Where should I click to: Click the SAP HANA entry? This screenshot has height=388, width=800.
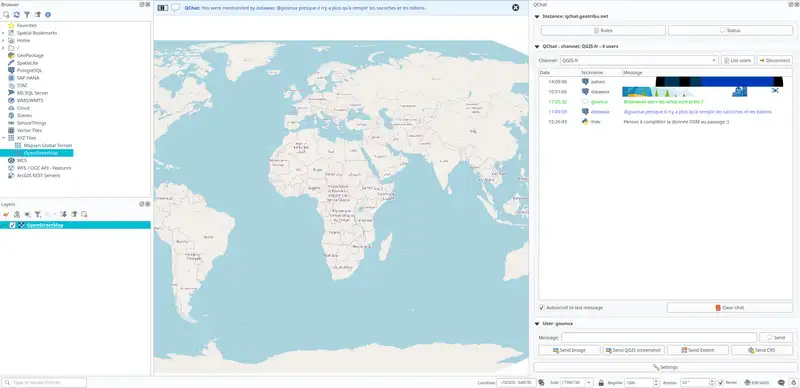click(28, 78)
